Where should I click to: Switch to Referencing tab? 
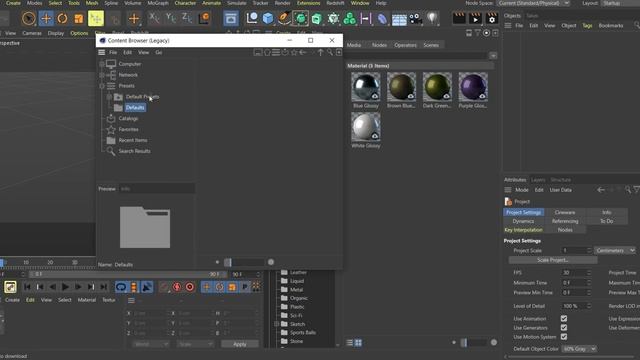point(565,221)
